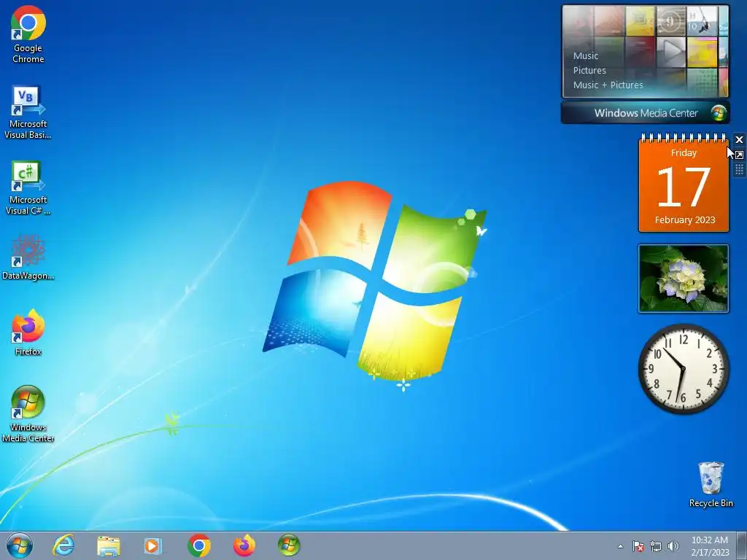Launch Chrome from the taskbar
Viewport: 747px width, 560px height.
click(199, 545)
